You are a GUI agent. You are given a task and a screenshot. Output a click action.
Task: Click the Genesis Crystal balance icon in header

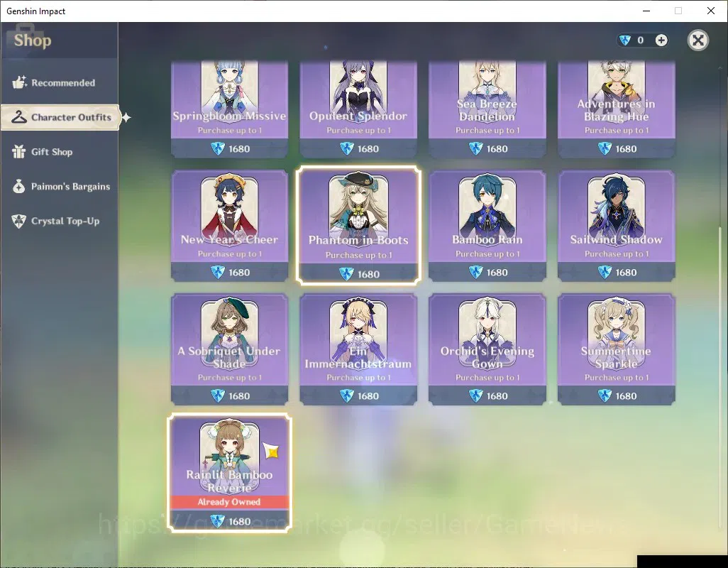coord(625,40)
